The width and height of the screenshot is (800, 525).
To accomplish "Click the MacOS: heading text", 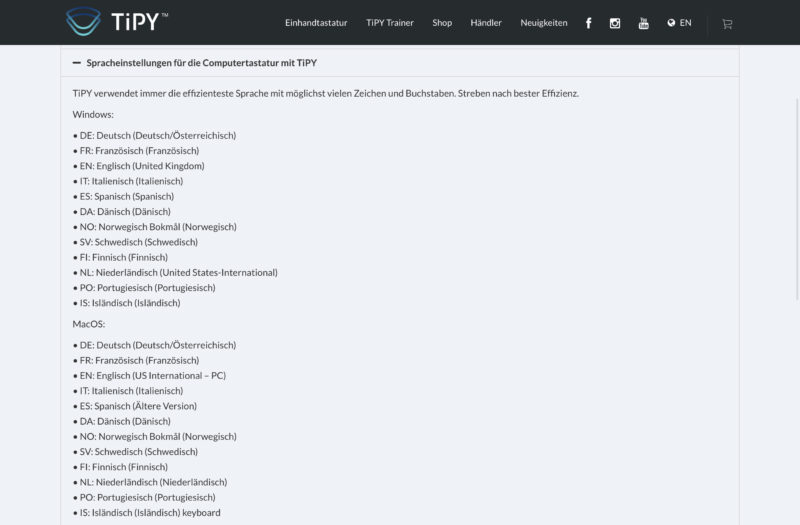I will [89, 324].
